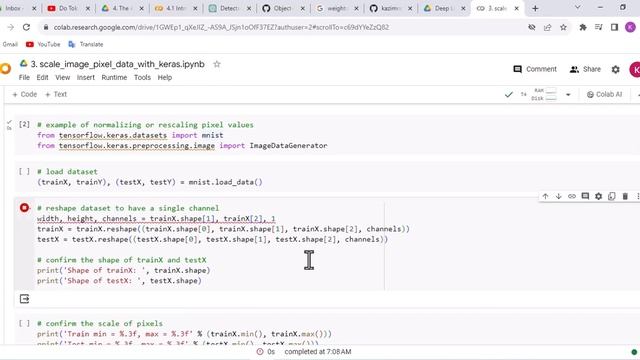Image resolution: width=640 pixels, height=360 pixels.
Task: Open the Help menu
Action: [x=165, y=78]
